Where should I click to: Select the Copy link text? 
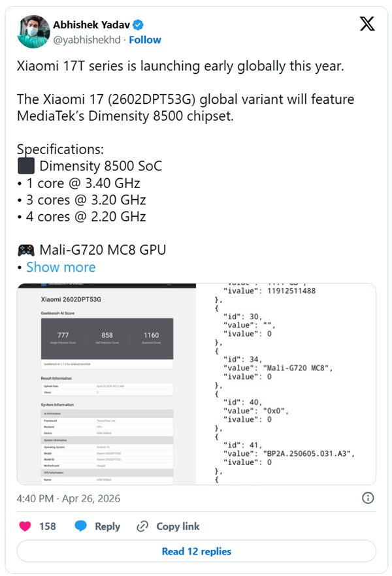[x=178, y=526]
